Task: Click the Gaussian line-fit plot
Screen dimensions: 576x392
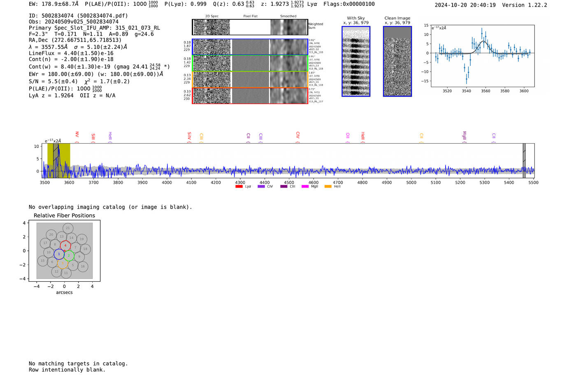Action: [482, 56]
